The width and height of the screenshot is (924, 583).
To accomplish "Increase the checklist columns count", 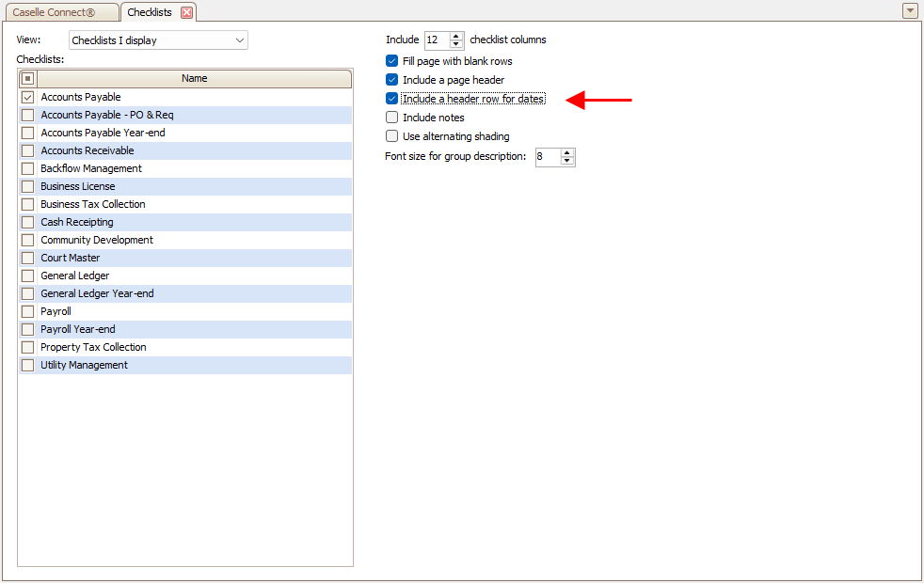I will tap(456, 36).
